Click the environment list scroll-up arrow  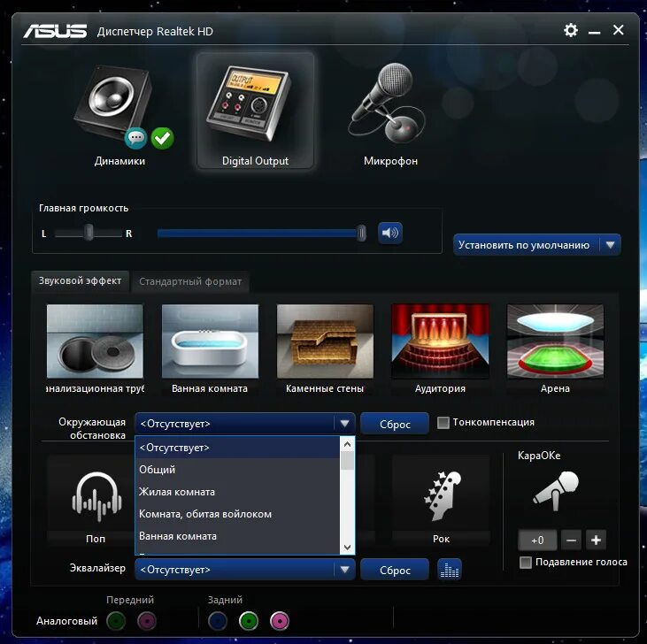[347, 444]
